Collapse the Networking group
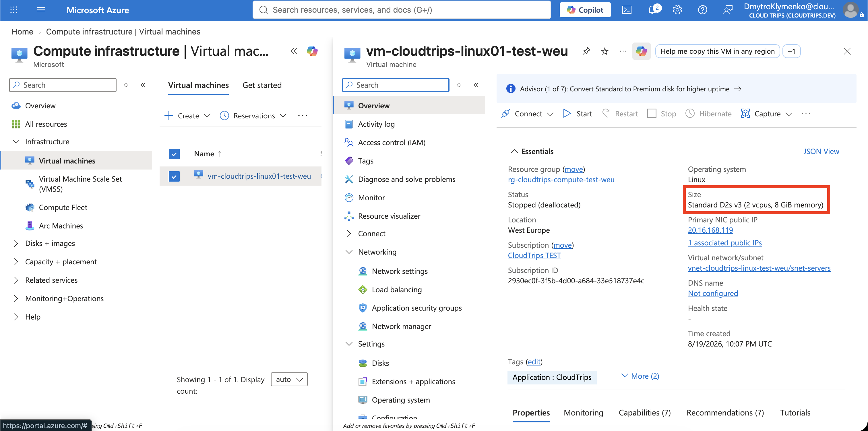868x431 pixels. [x=349, y=252]
